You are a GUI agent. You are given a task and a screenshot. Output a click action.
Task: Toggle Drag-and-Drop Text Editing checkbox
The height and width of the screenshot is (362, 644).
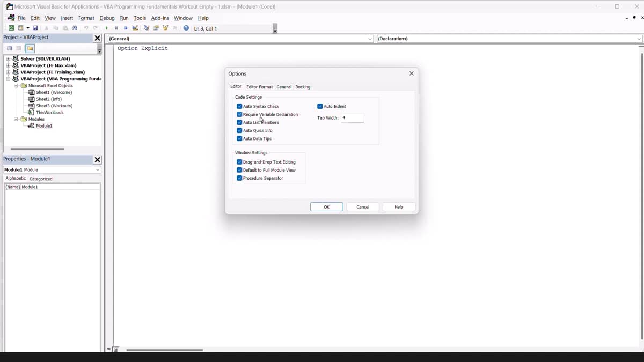(239, 162)
